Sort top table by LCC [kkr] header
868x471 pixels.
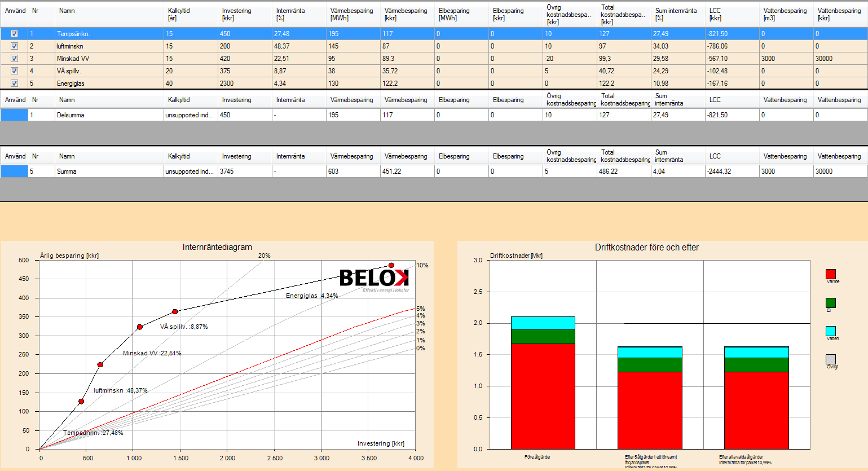point(733,14)
